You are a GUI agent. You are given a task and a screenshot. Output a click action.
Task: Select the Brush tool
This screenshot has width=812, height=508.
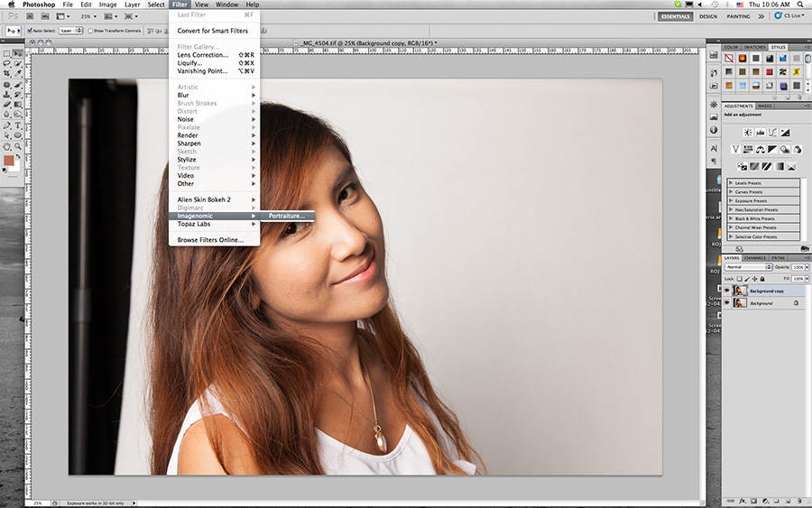pyautogui.click(x=18, y=85)
